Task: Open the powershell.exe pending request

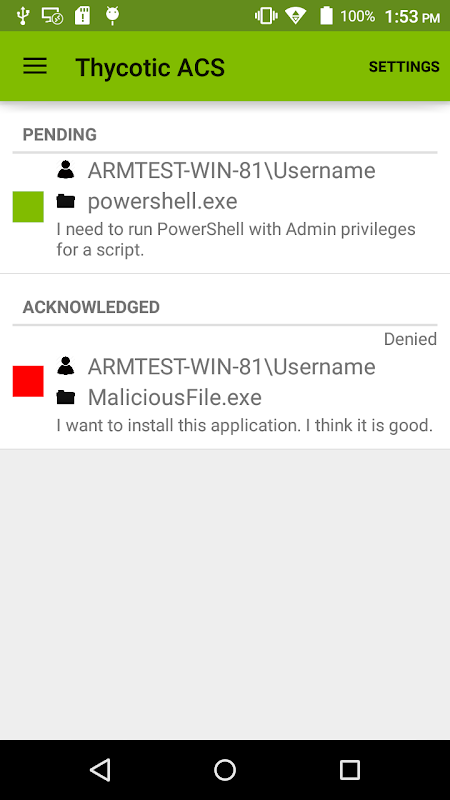Action: point(225,213)
